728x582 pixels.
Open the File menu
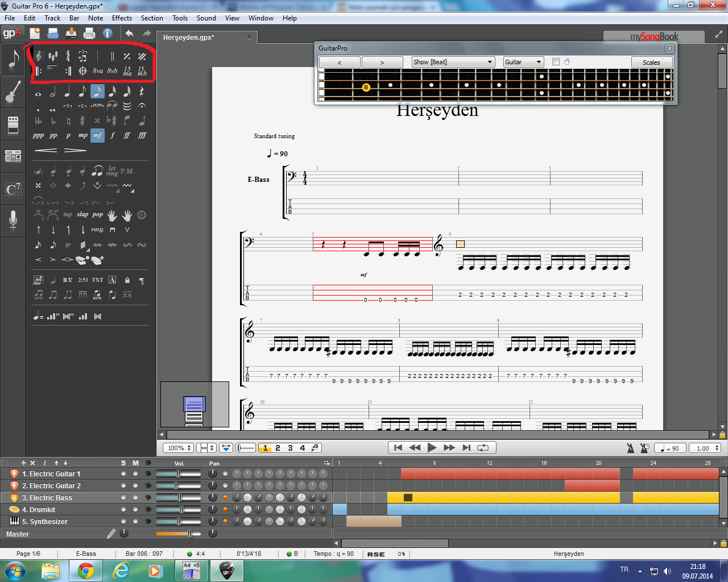point(10,18)
